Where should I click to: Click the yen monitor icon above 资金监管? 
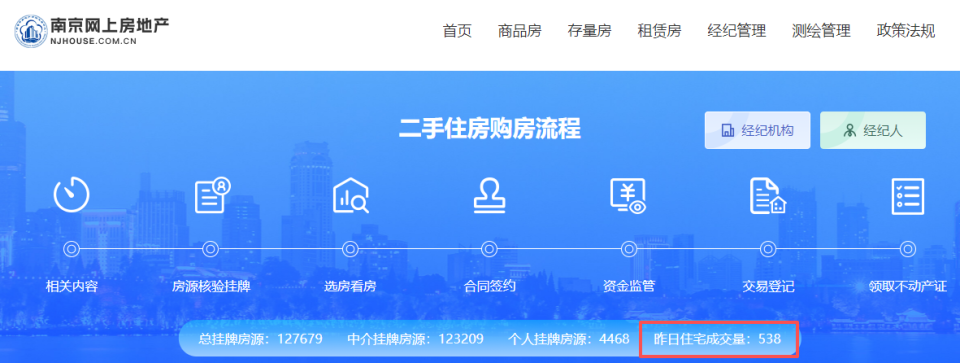629,195
